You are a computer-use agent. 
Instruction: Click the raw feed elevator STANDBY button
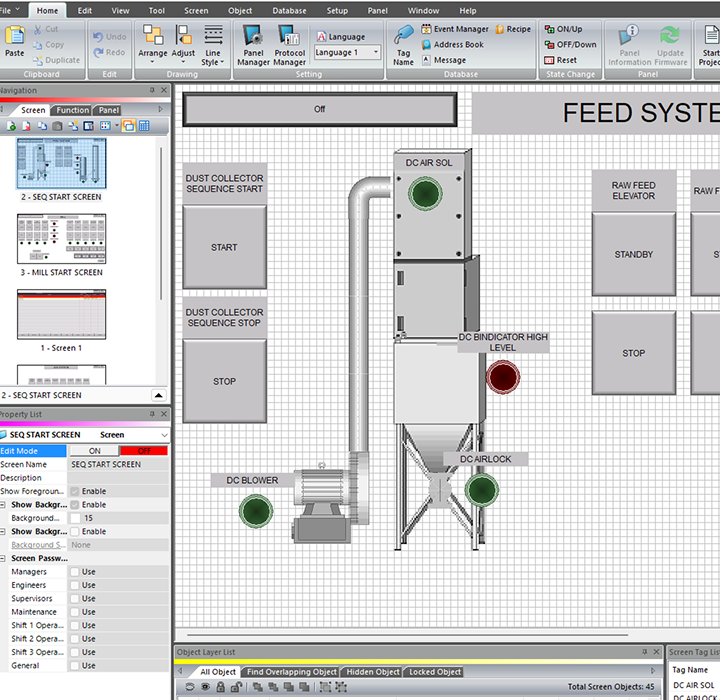point(633,254)
